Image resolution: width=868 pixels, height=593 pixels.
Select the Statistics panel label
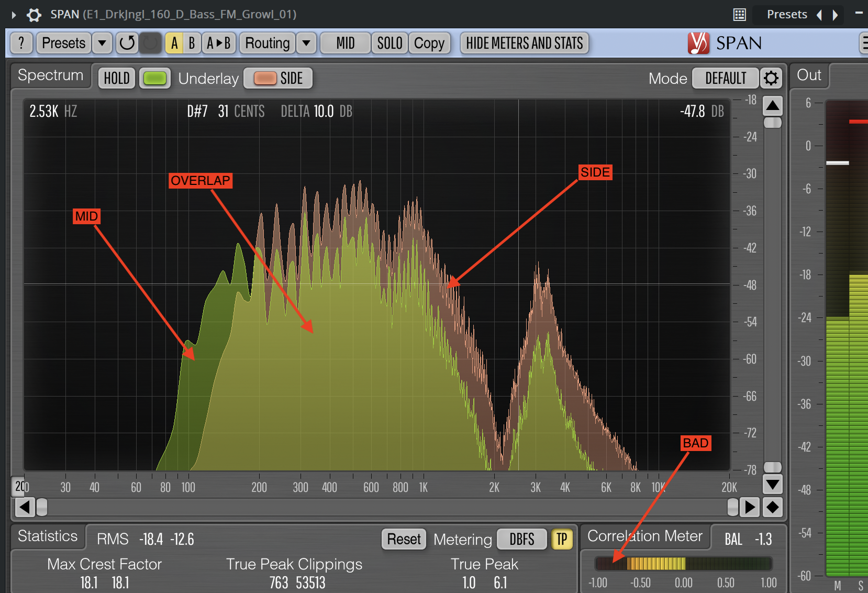point(48,536)
